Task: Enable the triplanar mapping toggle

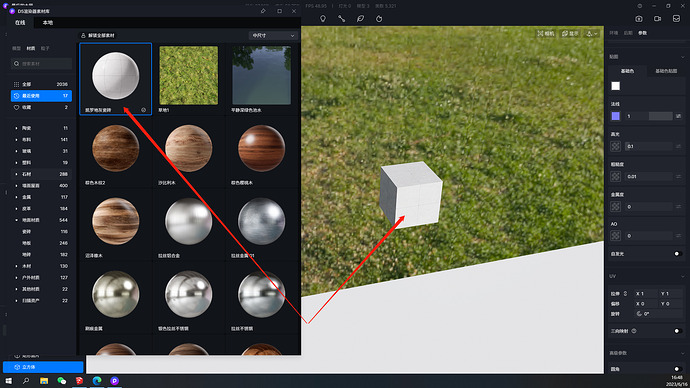Action: click(x=678, y=331)
